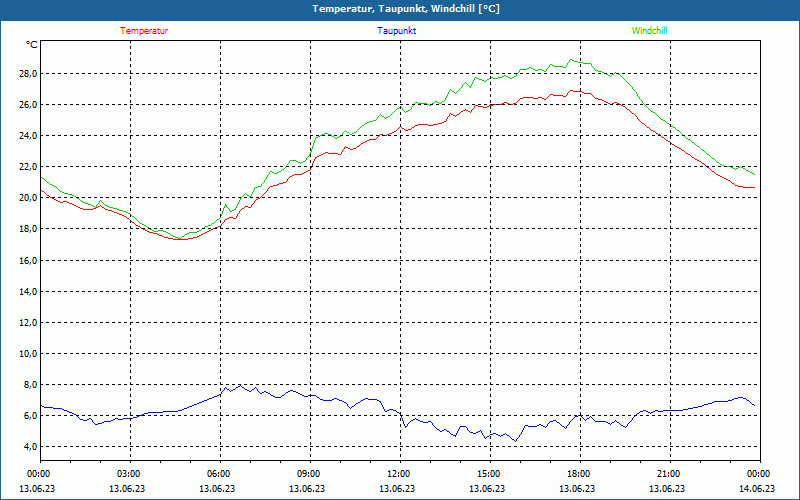Screen dimensions: 800x500
Task: Click the 13.06.23 date under 12:00
Action: click(397, 488)
